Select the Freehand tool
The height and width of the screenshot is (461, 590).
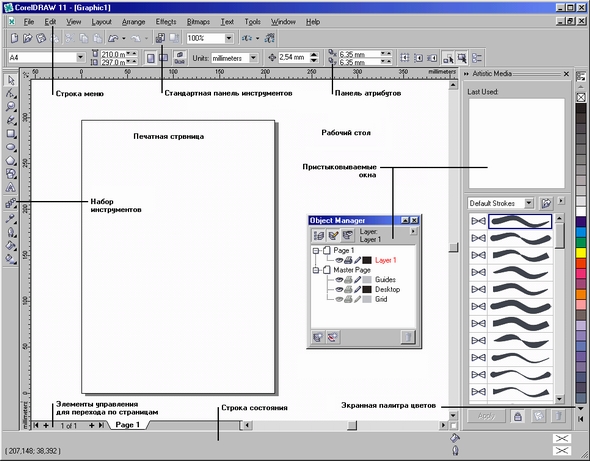pos(11,120)
